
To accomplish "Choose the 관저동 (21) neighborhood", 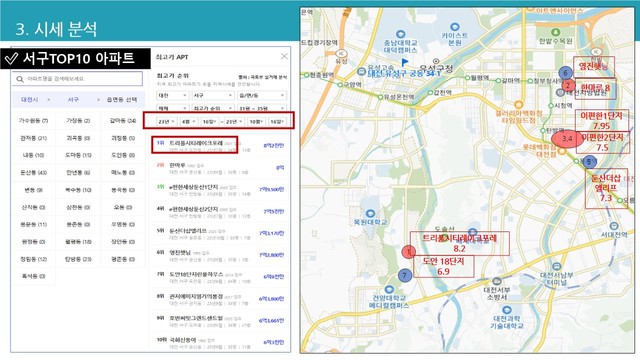I will pyautogui.click(x=33, y=138).
